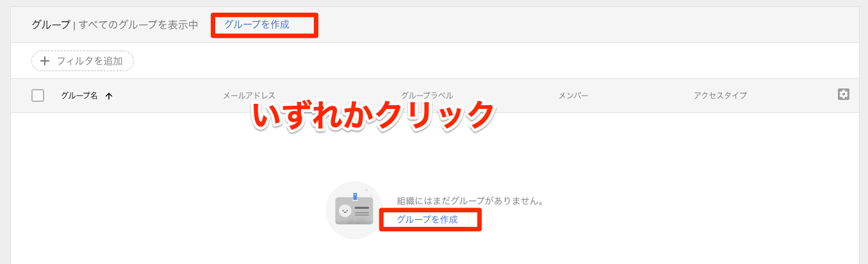The height and width of the screenshot is (264, 868).
Task: Click the メールアドレス column header
Action: [x=249, y=95]
